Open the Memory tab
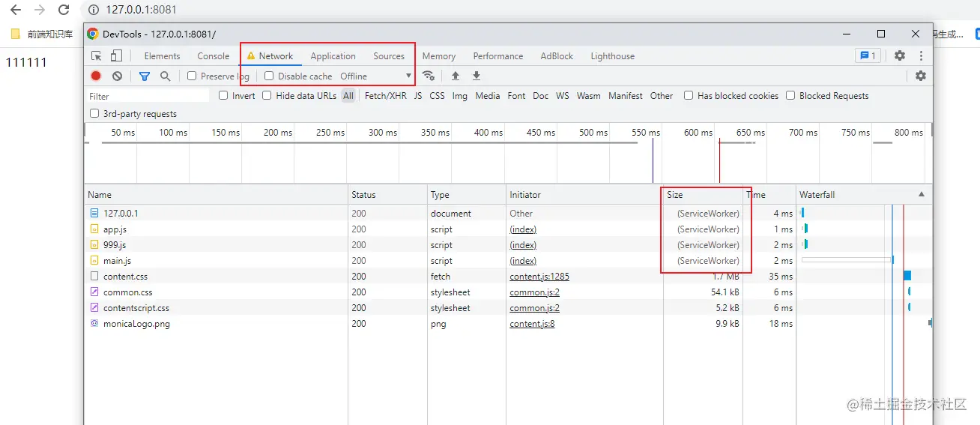 [x=439, y=56]
